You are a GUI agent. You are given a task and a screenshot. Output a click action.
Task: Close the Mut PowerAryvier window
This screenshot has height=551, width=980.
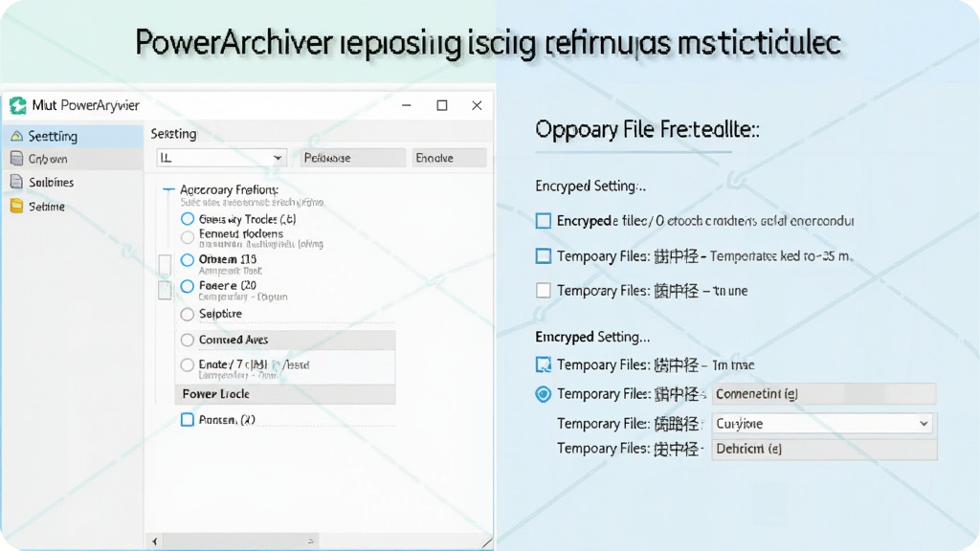point(477,105)
